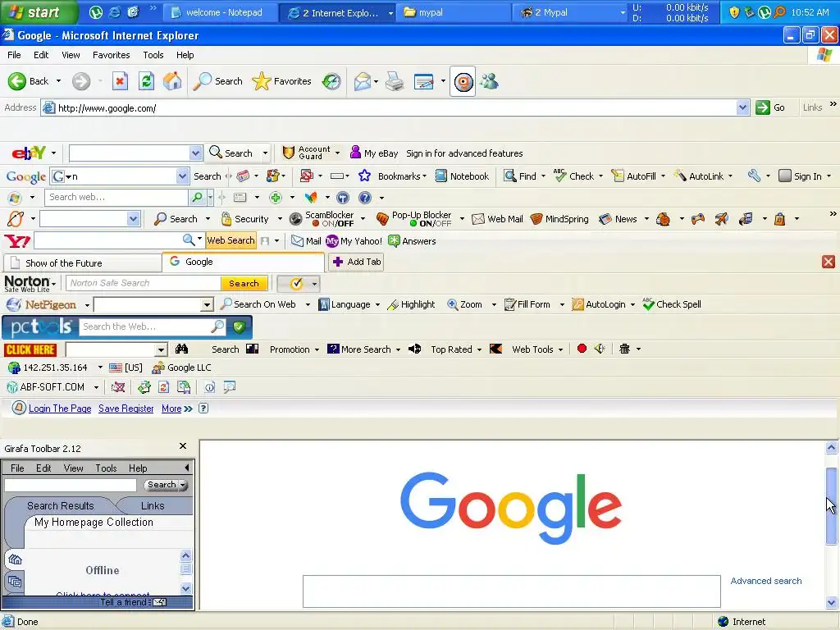
Task: Click the Norton checkmark status icon
Action: coord(296,283)
